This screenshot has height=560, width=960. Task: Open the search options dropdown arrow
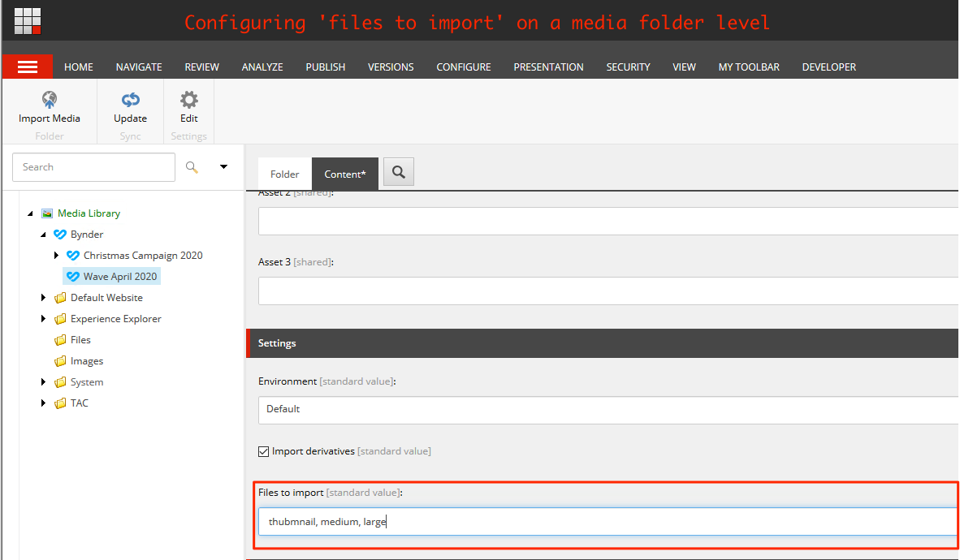223,166
